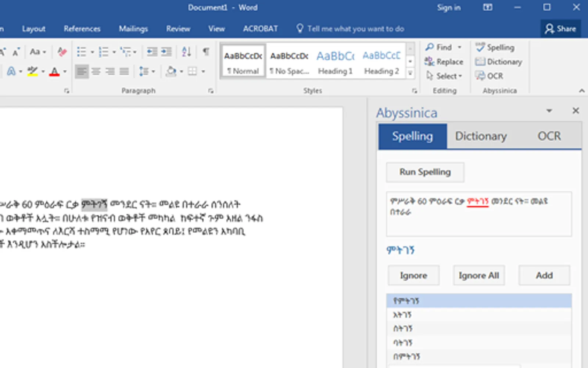Open Abyssinica pane options arrow
This screenshot has width=588, height=368.
(x=549, y=111)
